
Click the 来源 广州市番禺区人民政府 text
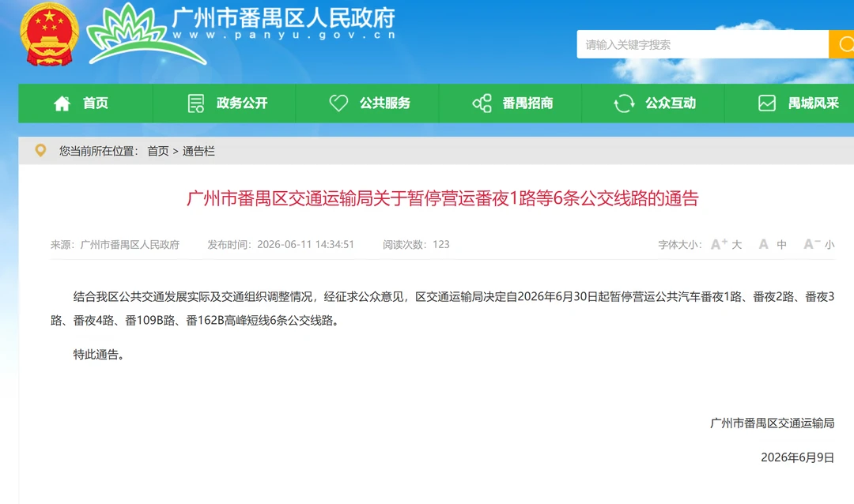[x=115, y=244]
